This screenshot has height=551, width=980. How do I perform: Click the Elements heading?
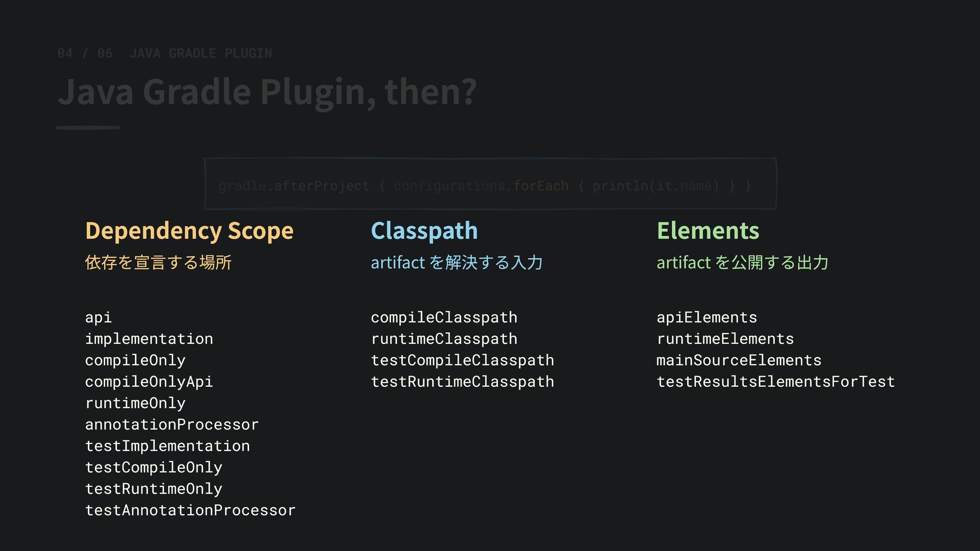[708, 231]
